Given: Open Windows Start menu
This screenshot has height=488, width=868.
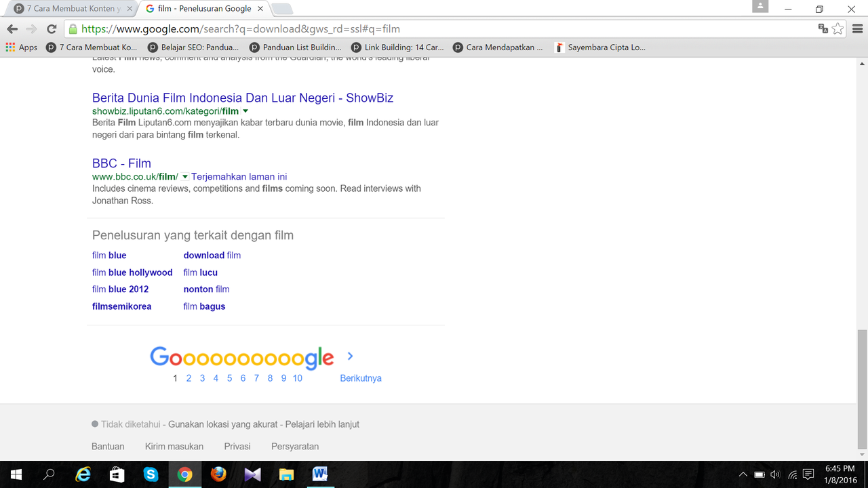Looking at the screenshot, I should [x=16, y=474].
